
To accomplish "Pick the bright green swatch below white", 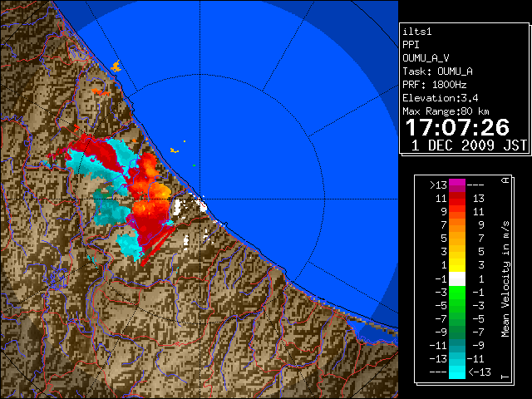I will (457, 293).
